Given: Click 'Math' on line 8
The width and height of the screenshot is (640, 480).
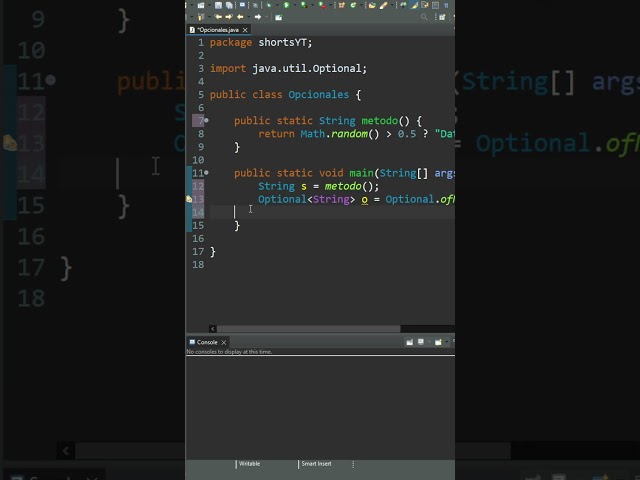Looking at the screenshot, I should pos(313,134).
